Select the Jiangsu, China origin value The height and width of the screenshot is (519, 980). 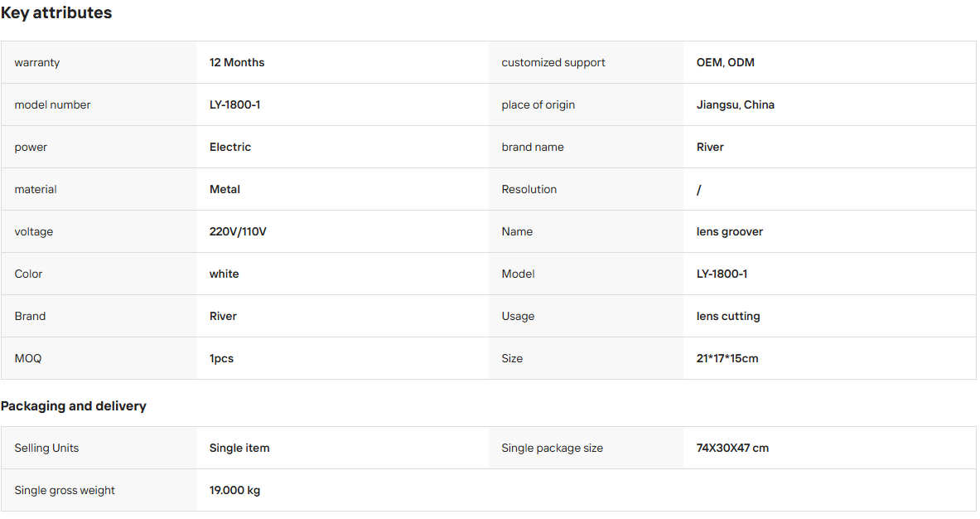[x=736, y=105]
